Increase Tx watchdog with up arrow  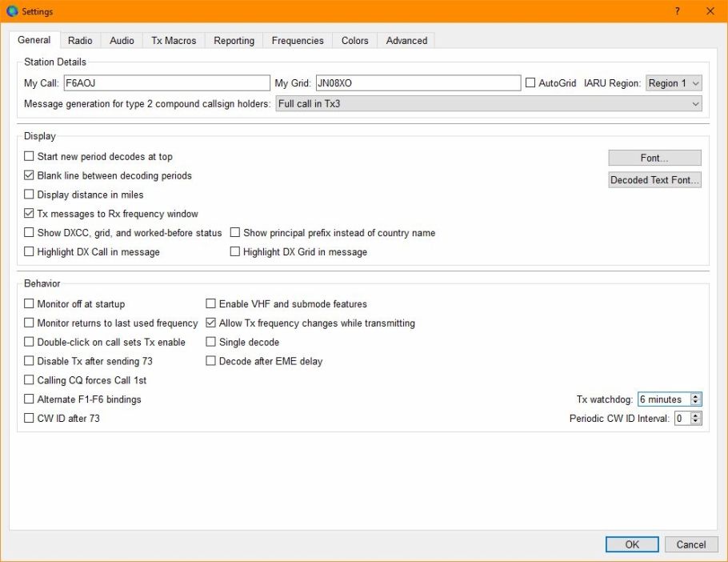pos(695,396)
